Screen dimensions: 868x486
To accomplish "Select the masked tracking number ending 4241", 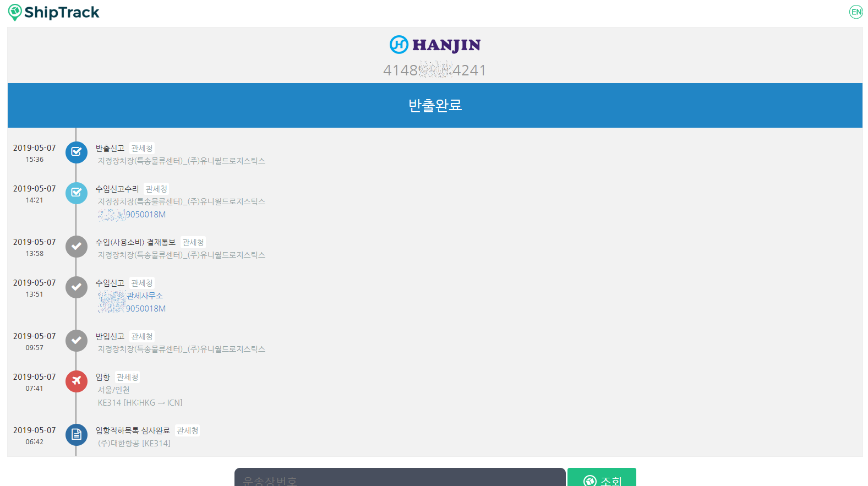I will pyautogui.click(x=434, y=70).
